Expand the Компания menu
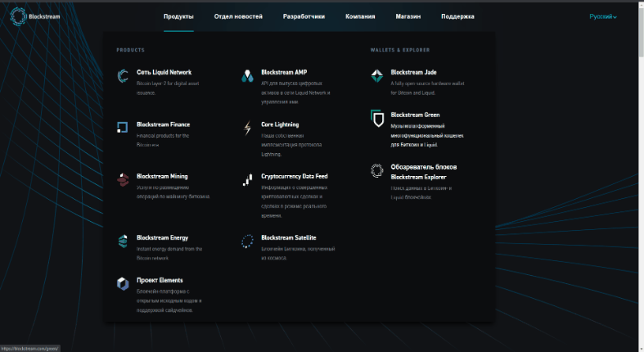644x352 pixels. [x=360, y=16]
